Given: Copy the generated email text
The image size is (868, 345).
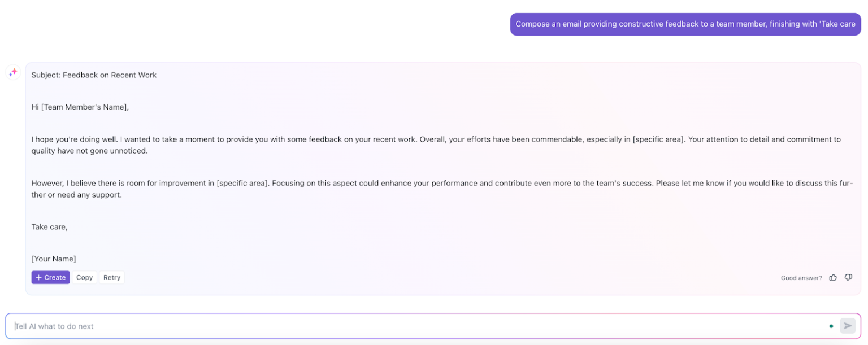Looking at the screenshot, I should (84, 277).
